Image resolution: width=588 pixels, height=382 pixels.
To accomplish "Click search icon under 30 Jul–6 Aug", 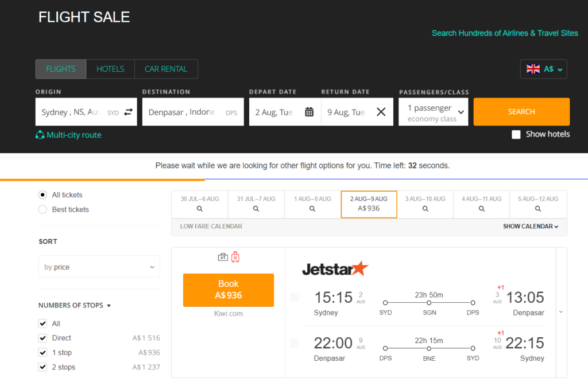I will point(200,209).
